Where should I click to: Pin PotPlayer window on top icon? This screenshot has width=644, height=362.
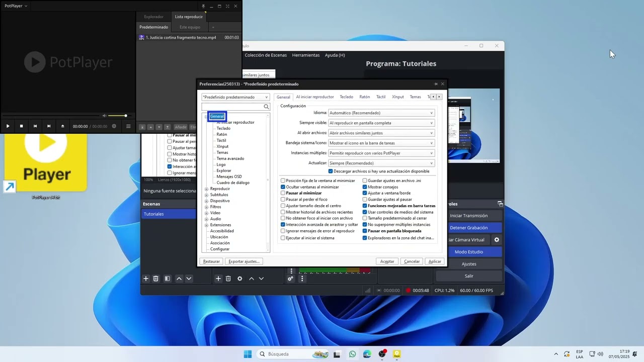[x=203, y=6]
